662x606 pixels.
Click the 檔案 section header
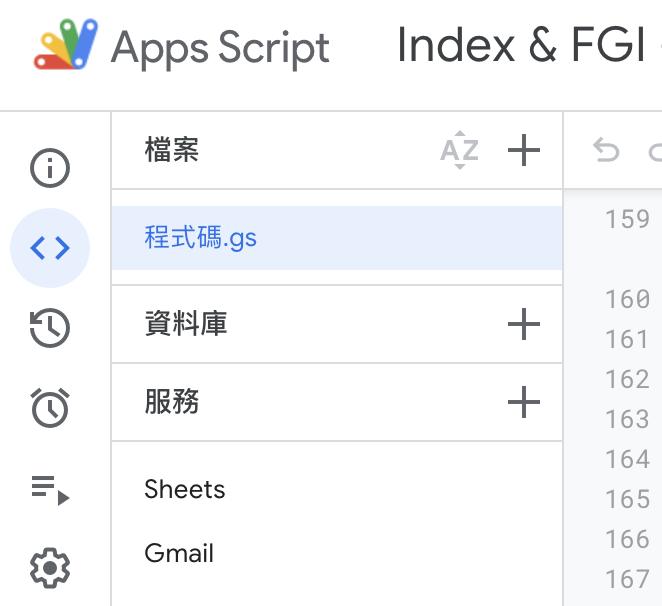pos(172,150)
